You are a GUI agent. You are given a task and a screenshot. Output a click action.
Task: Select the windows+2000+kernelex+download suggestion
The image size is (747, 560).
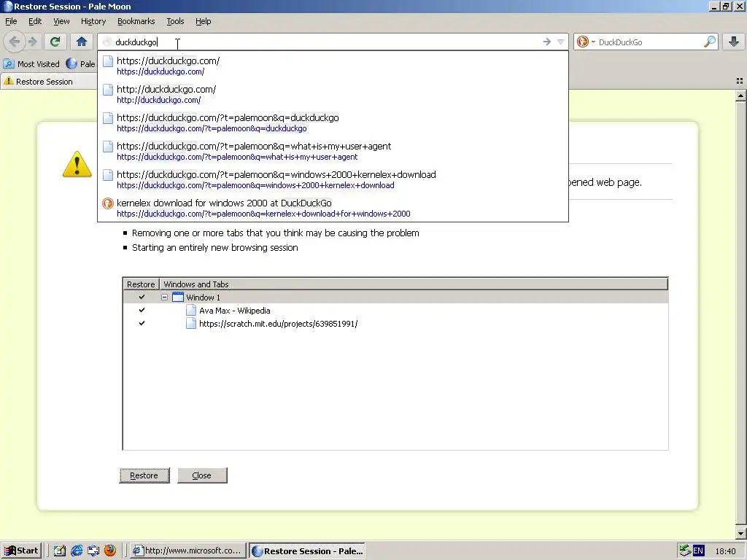333,179
